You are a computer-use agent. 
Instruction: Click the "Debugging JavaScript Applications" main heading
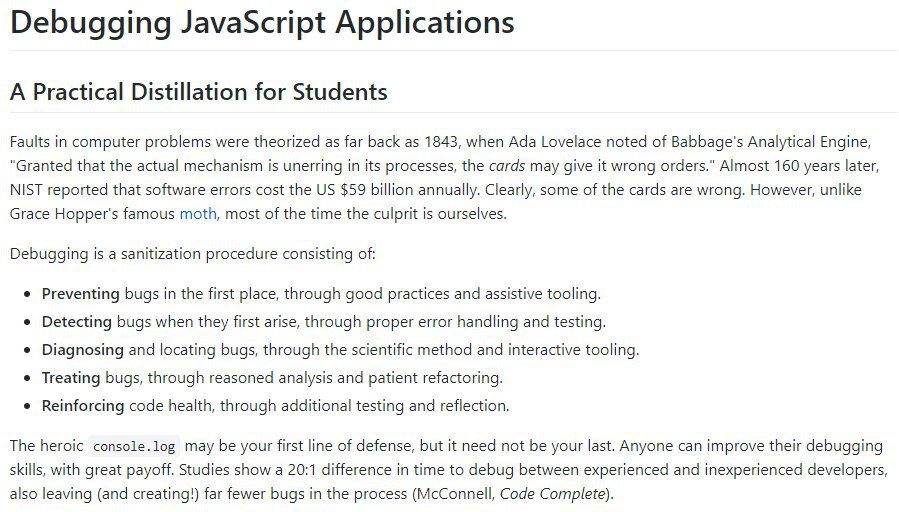pyautogui.click(x=262, y=22)
